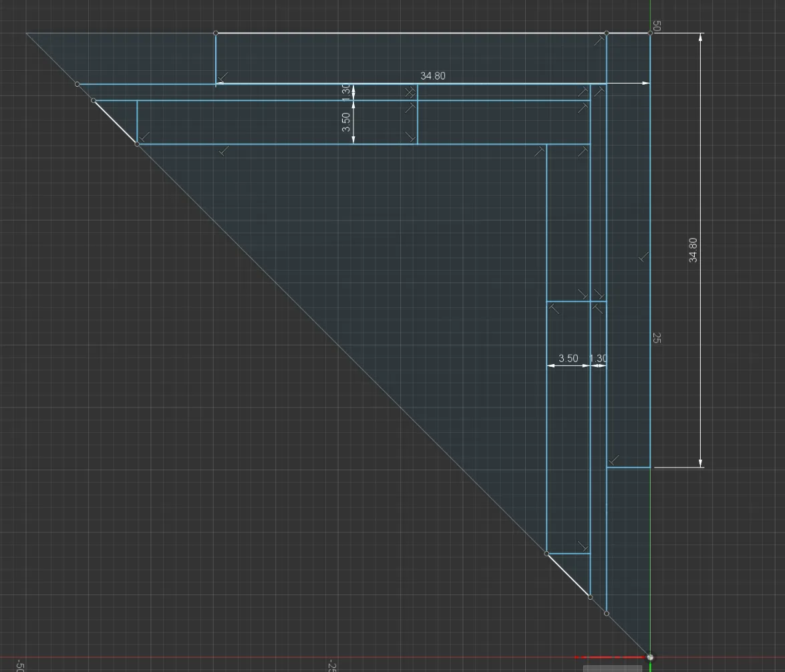Select the constraint icon beside the lower-left diagonal endpoint
785x672 pixels.
click(144, 137)
